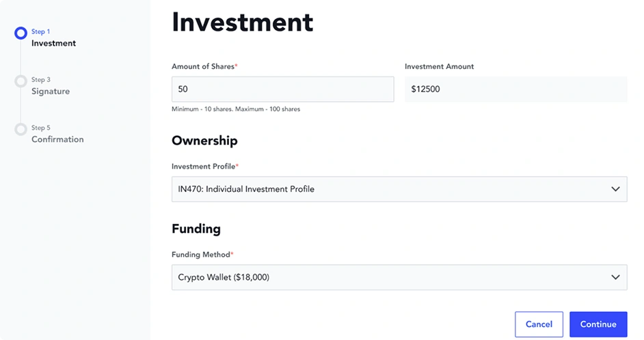644x340 pixels.
Task: Click the Investment Profile chevron arrow
Action: pyautogui.click(x=615, y=189)
